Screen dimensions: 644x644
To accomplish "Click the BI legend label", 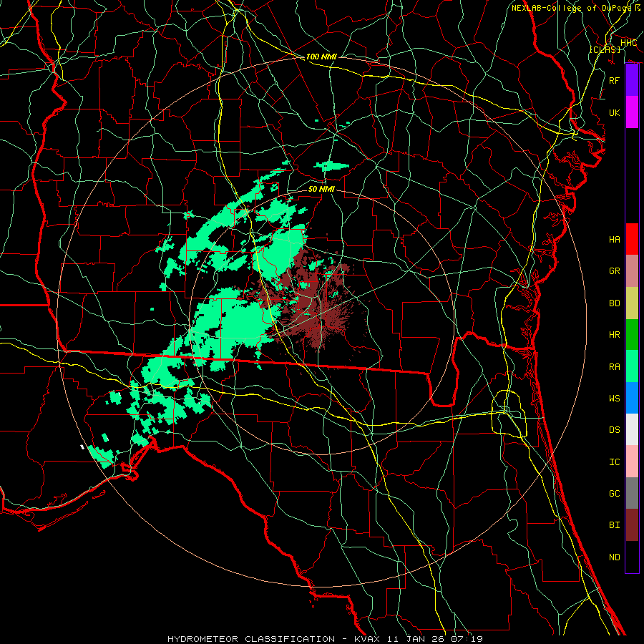I will tap(614, 525).
